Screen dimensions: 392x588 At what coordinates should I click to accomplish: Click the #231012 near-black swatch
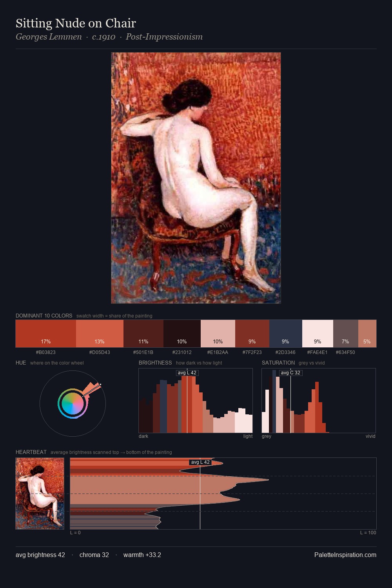click(x=182, y=334)
